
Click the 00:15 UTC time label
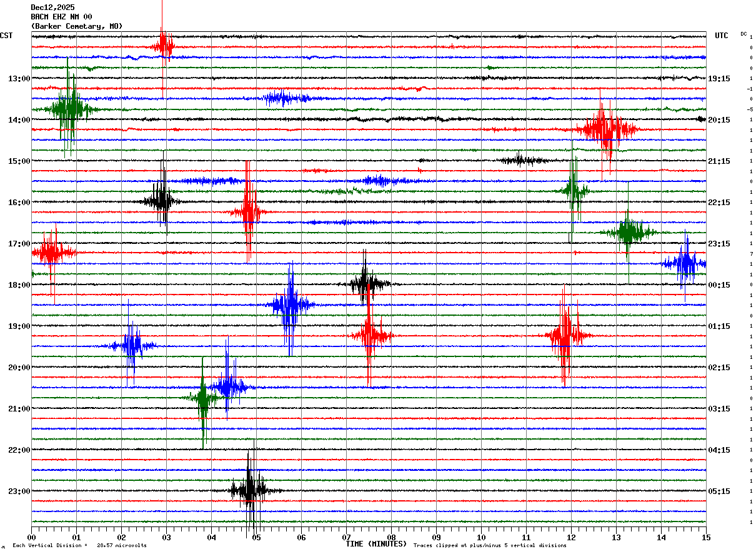[719, 285]
